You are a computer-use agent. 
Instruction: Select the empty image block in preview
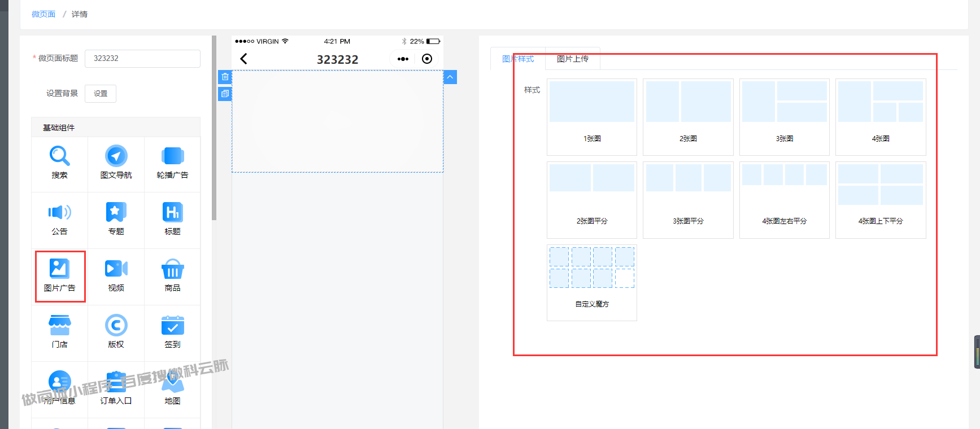point(338,121)
